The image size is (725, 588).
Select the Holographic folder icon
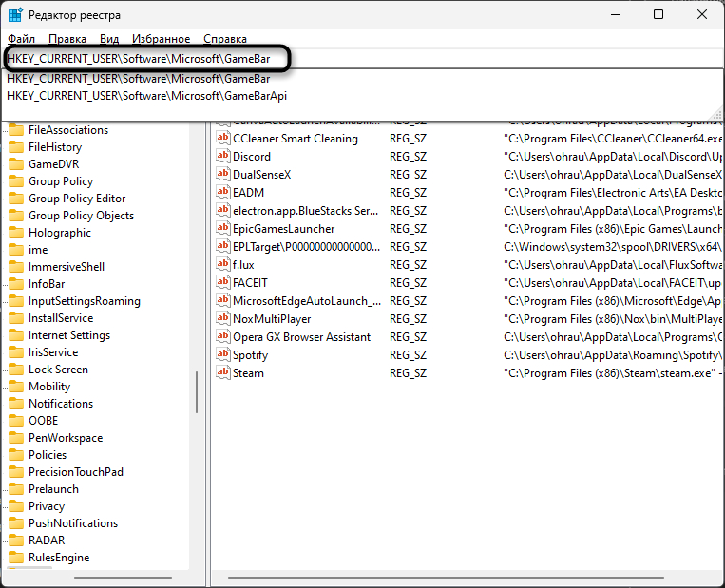[x=16, y=233]
